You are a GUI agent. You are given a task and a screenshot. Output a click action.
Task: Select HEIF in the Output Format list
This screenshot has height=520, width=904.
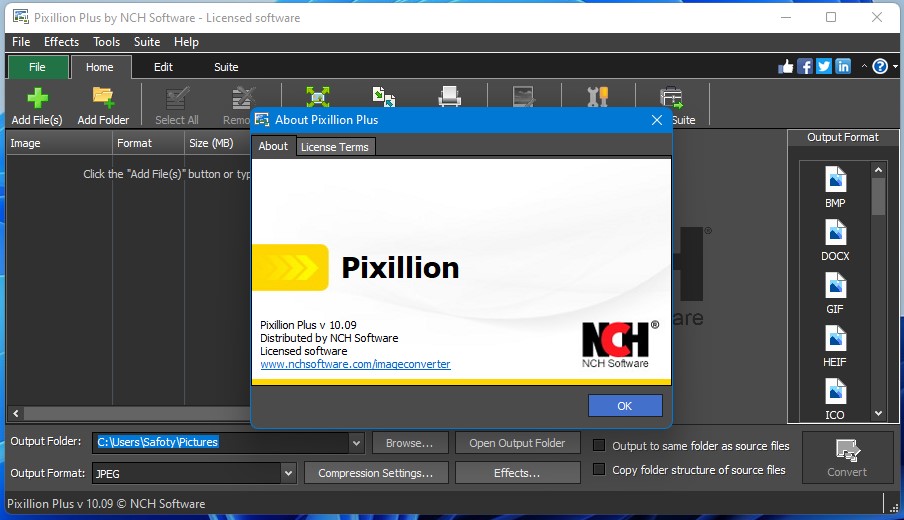835,346
